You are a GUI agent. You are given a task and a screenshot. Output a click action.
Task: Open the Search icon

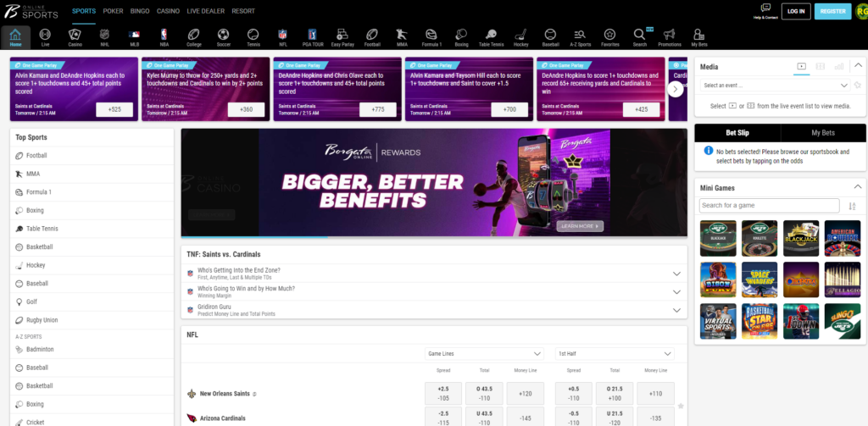click(x=639, y=37)
